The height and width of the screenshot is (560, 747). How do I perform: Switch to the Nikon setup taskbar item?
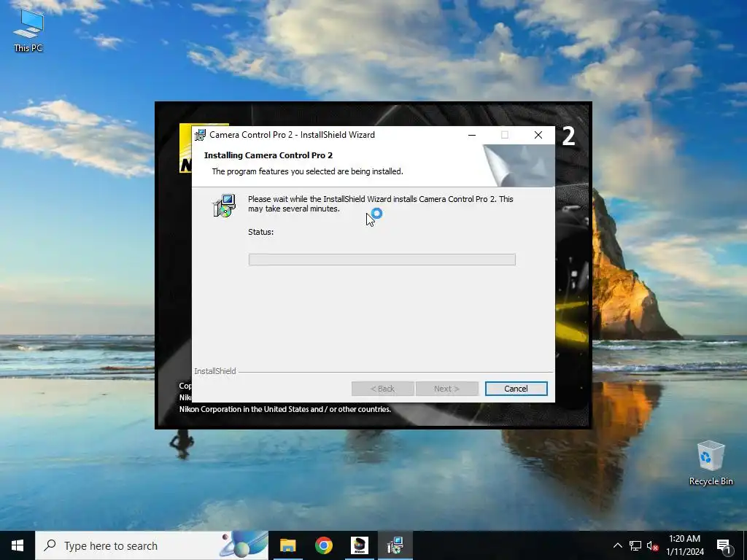pos(359,545)
